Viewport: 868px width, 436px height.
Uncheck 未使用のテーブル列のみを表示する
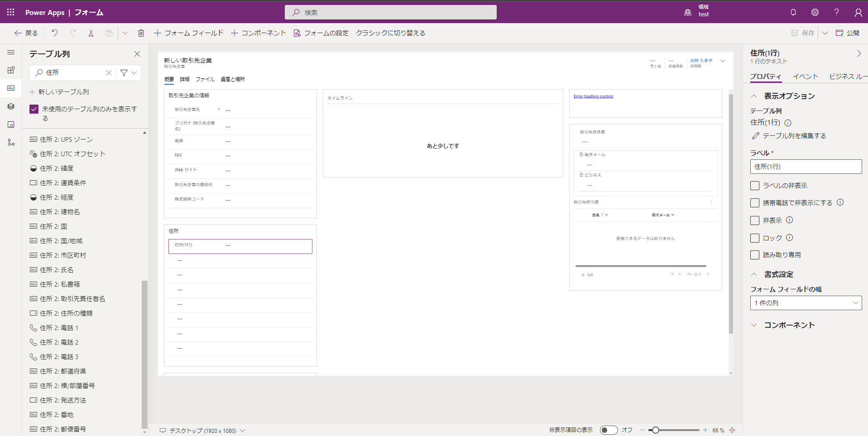click(x=34, y=109)
